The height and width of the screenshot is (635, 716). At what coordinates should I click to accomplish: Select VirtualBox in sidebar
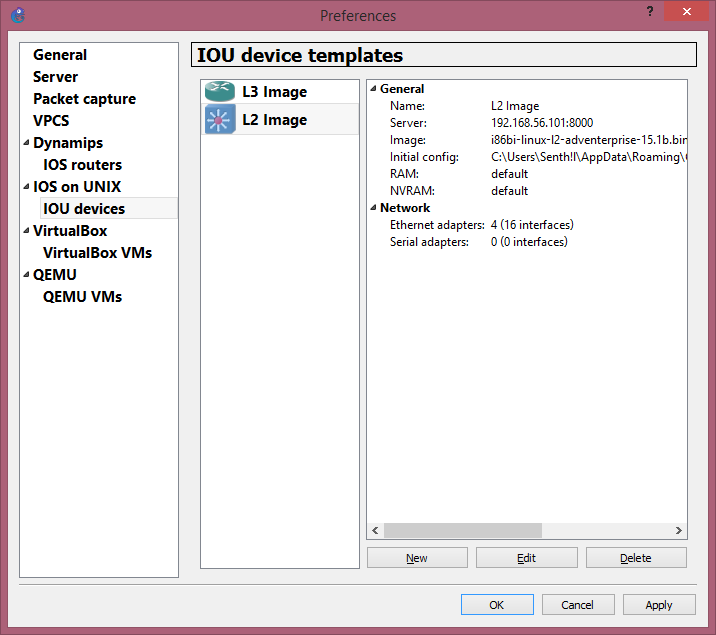click(x=70, y=231)
